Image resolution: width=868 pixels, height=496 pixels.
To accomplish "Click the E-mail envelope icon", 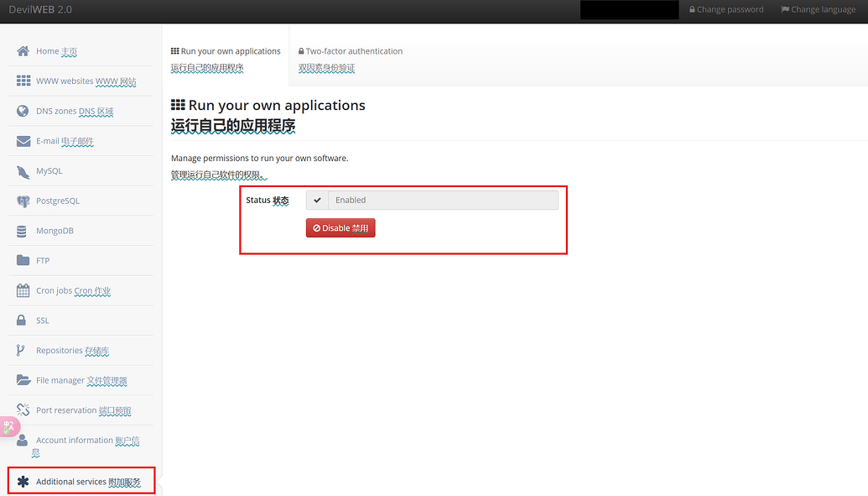I will click(x=23, y=141).
